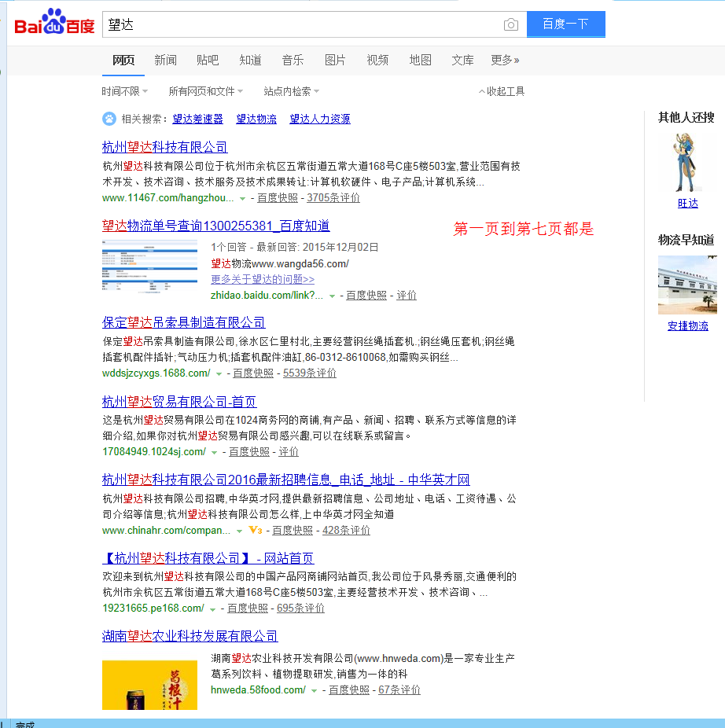The image size is (725, 728).
Task: Collapse tools via 收起工具
Action: 502,91
